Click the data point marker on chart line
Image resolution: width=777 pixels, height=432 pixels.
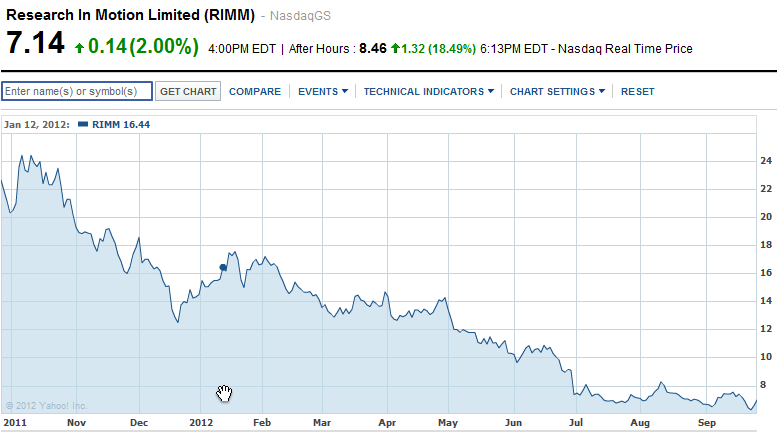223,268
